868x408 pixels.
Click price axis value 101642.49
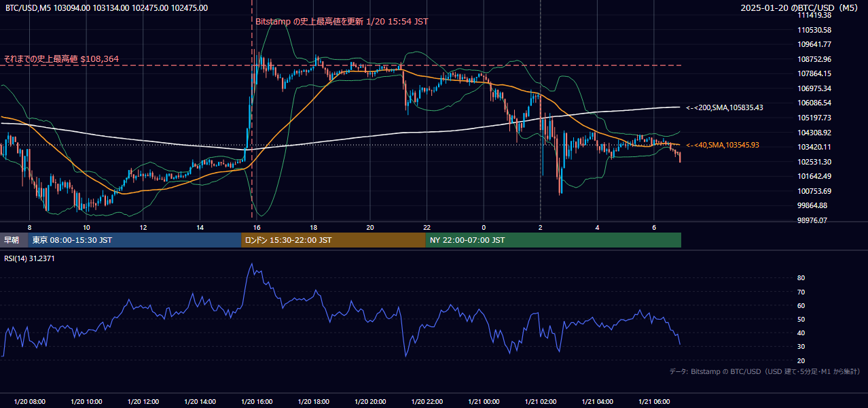[815, 176]
